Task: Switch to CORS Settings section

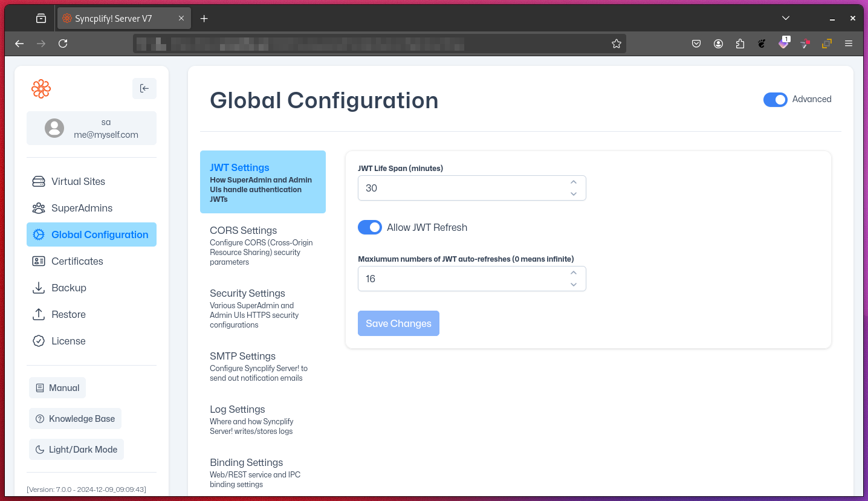Action: point(244,230)
